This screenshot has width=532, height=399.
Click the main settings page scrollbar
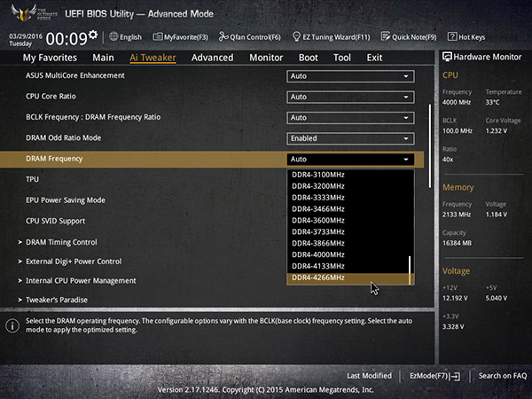pos(430,146)
